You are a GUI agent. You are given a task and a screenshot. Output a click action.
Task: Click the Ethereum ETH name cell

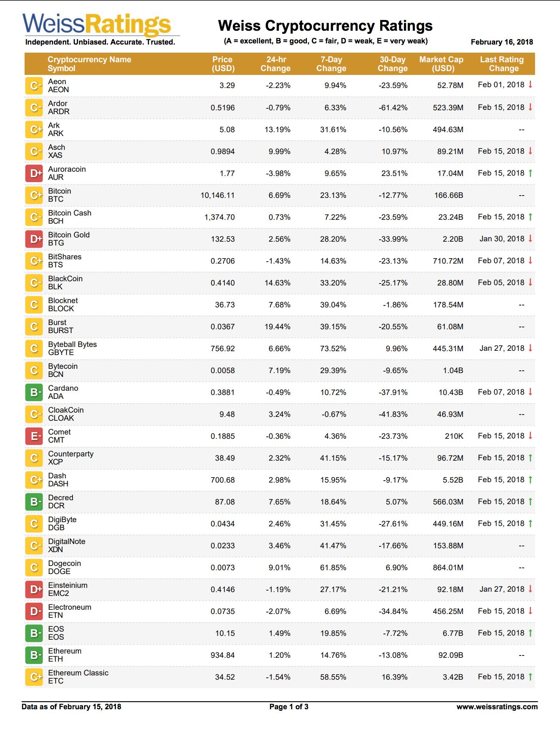(x=65, y=655)
